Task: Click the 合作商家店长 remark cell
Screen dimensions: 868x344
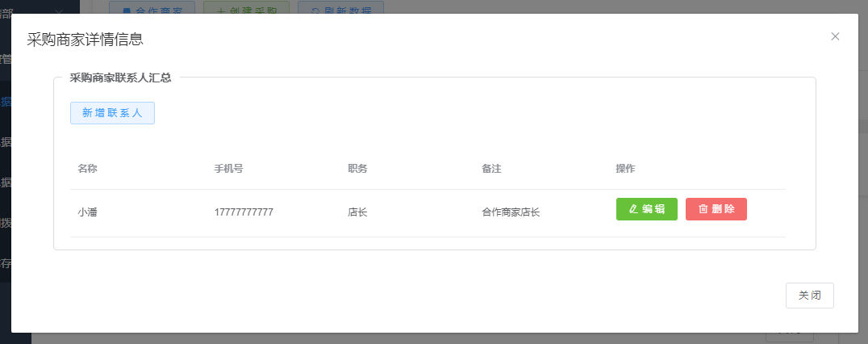Action: coord(511,212)
